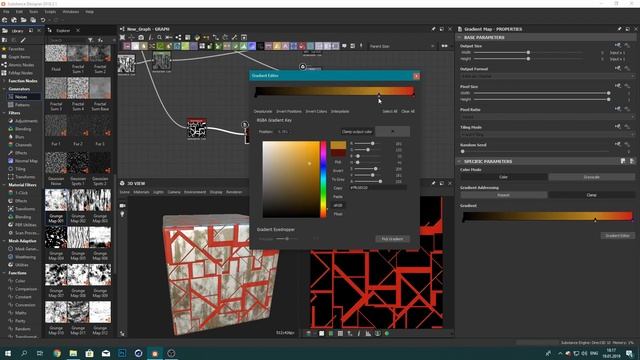Collapse the Functions category in library
Image resolution: width=640 pixels, height=360 pixels.
pos(4,273)
